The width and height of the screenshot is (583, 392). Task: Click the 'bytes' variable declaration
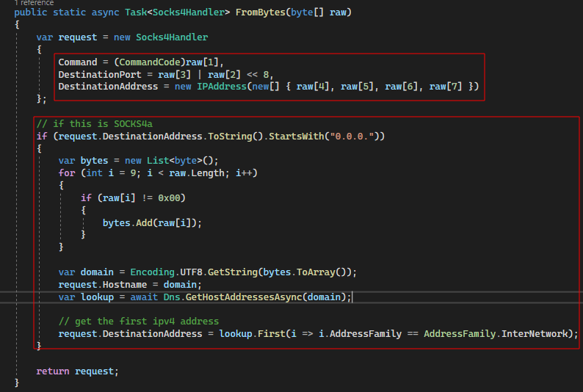click(94, 161)
